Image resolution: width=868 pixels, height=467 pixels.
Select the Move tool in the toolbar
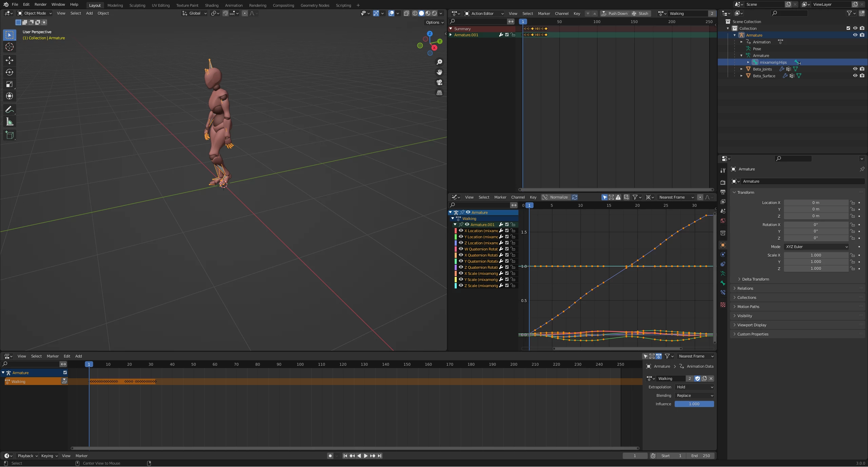pos(9,60)
